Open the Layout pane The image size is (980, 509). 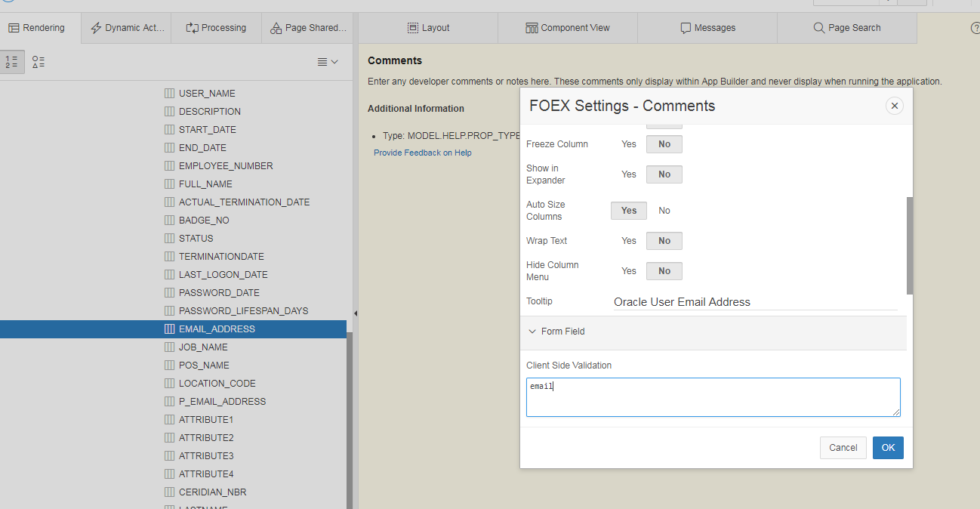click(x=427, y=27)
